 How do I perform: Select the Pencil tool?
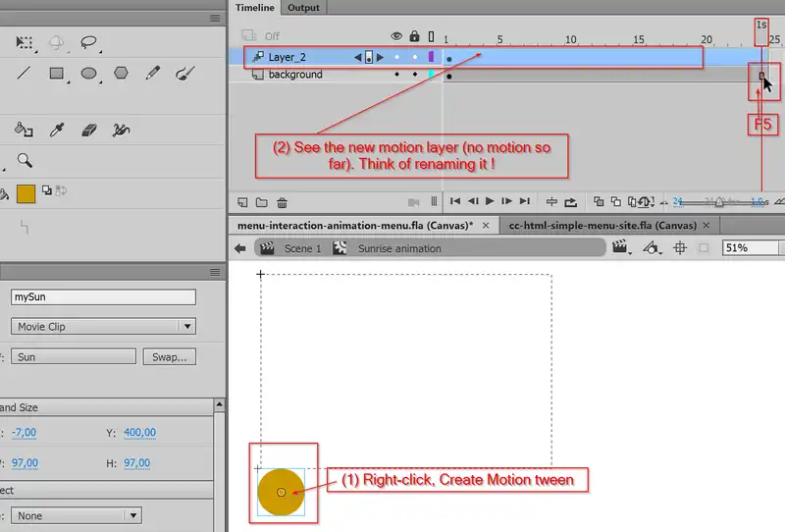click(152, 73)
